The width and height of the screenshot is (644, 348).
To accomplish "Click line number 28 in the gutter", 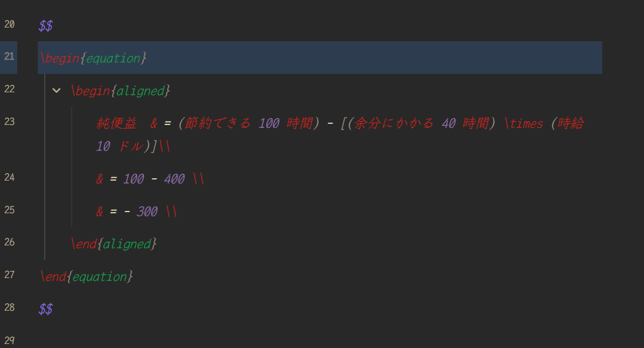I will pyautogui.click(x=9, y=309).
